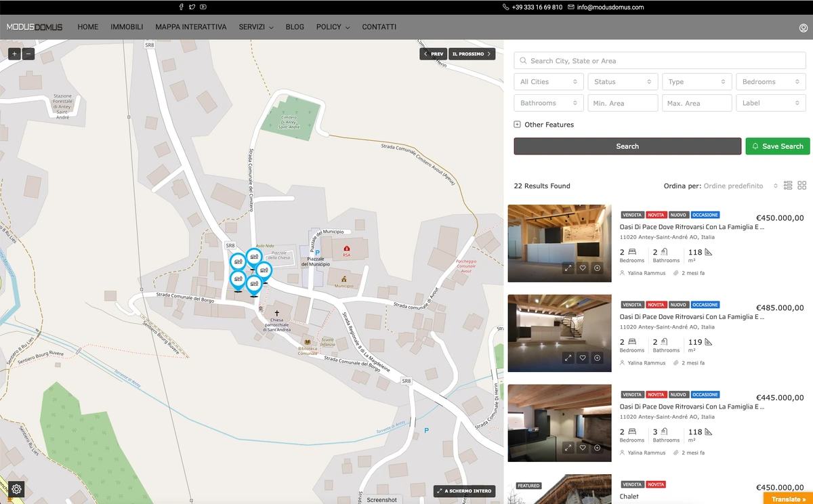Viewport: 813px width, 504px height.
Task: Expand Other Features section
Action: tap(544, 125)
